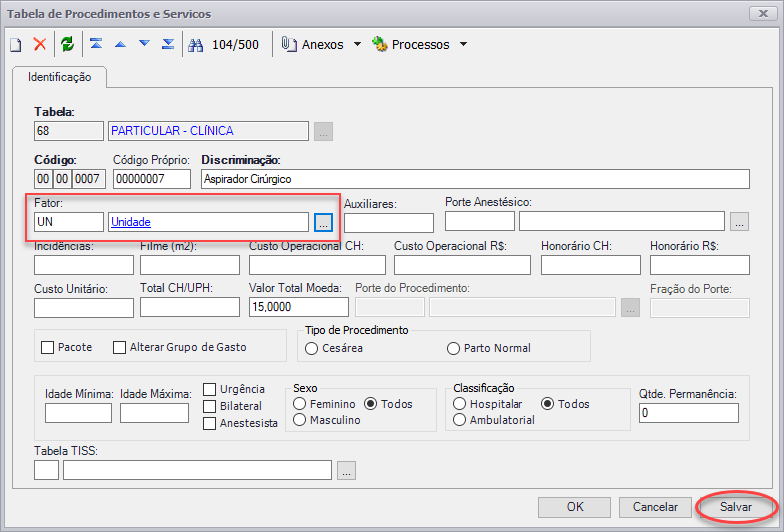
Task: Select Masculino under Sexo
Action: pyautogui.click(x=300, y=420)
